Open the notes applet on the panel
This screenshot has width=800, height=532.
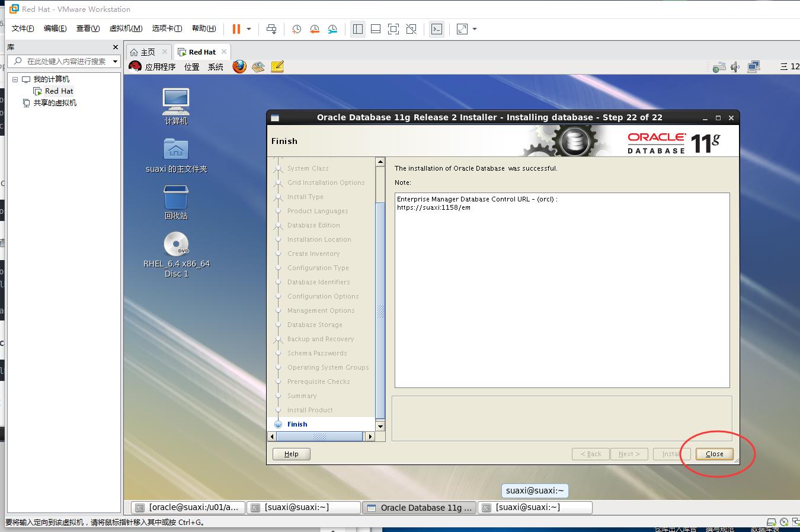click(x=277, y=66)
